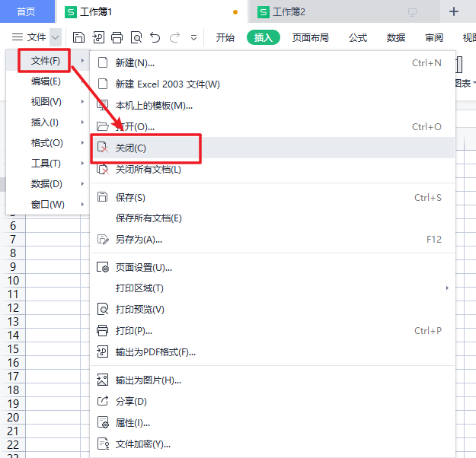This screenshot has height=458, width=476.
Task: Open the 数据 ribbon tab
Action: (396, 37)
